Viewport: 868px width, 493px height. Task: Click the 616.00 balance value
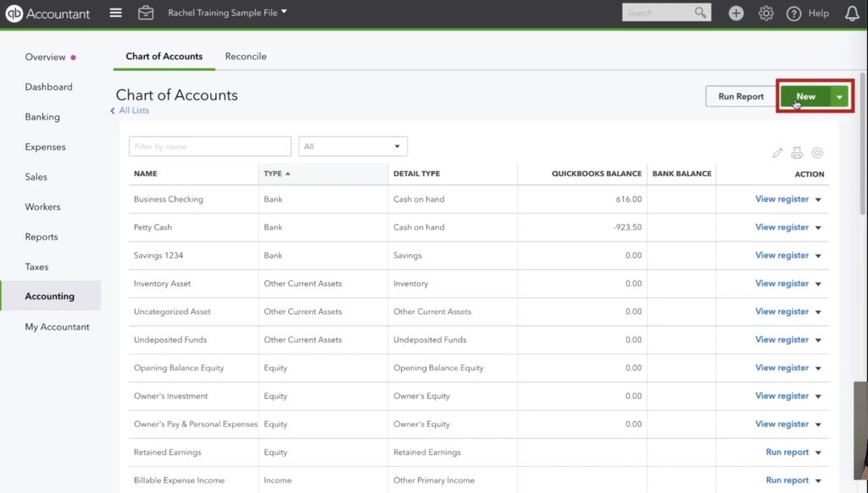pos(629,199)
